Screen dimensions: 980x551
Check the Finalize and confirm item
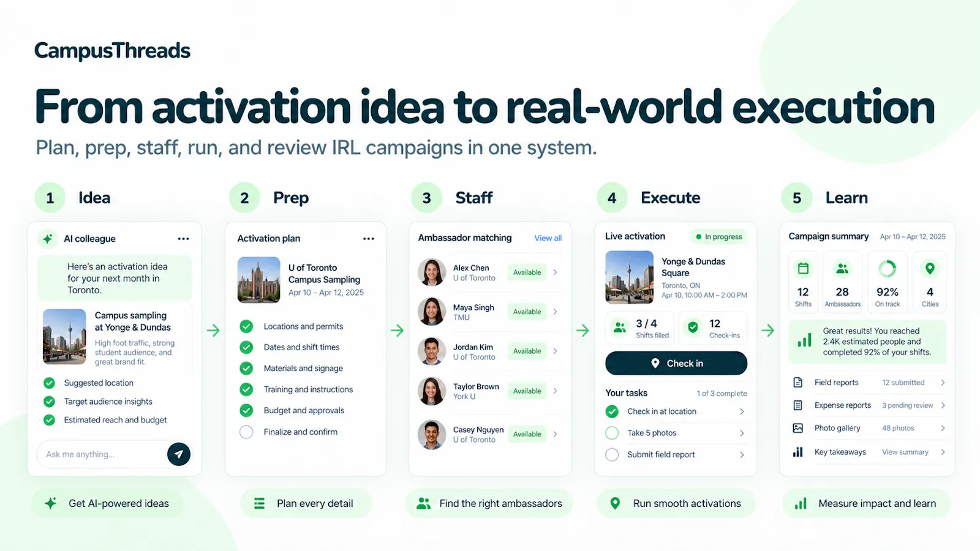click(246, 432)
